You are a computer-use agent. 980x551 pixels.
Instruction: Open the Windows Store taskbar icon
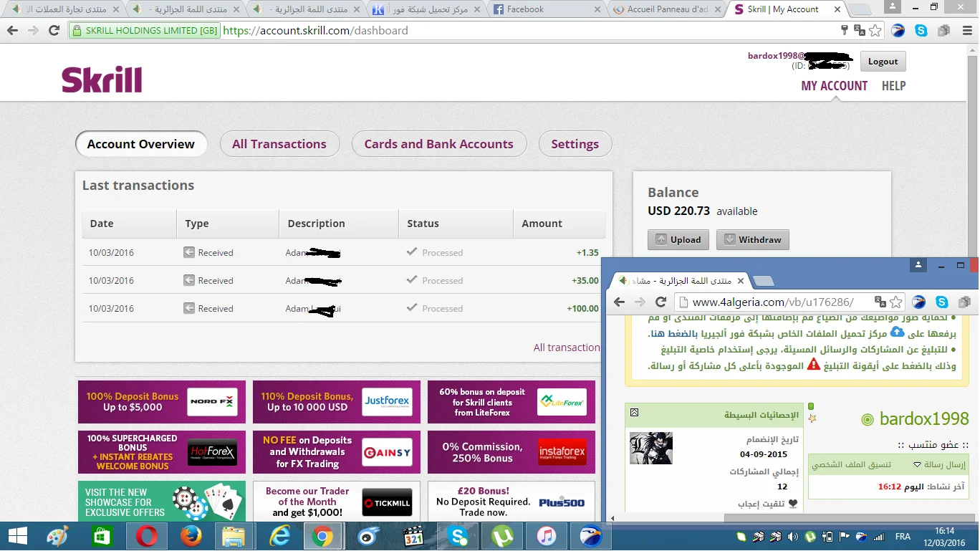[x=102, y=536]
